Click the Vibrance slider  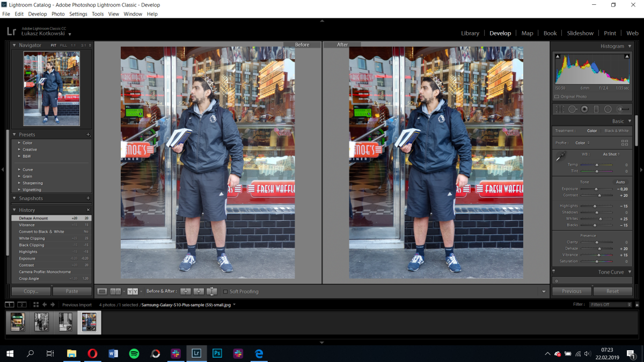coord(596,255)
